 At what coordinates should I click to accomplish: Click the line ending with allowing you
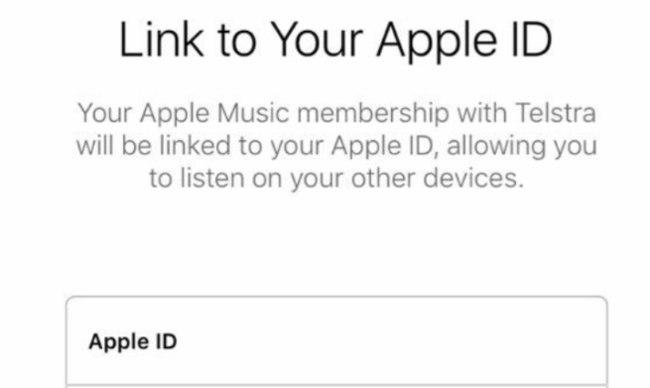[x=337, y=146]
